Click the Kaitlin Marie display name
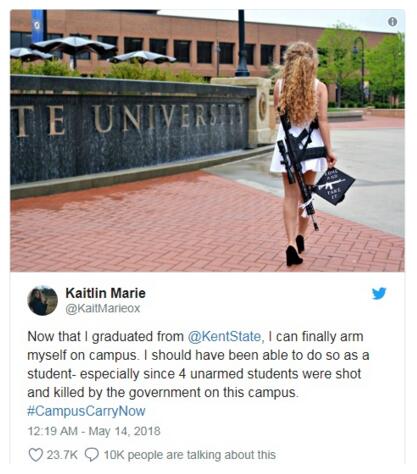The image size is (417, 474). [x=105, y=293]
